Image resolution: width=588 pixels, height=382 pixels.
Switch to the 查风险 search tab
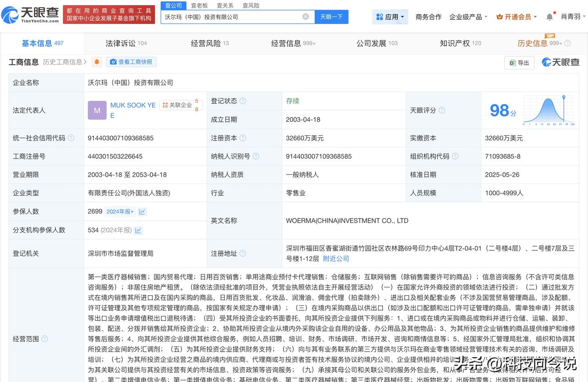click(251, 6)
